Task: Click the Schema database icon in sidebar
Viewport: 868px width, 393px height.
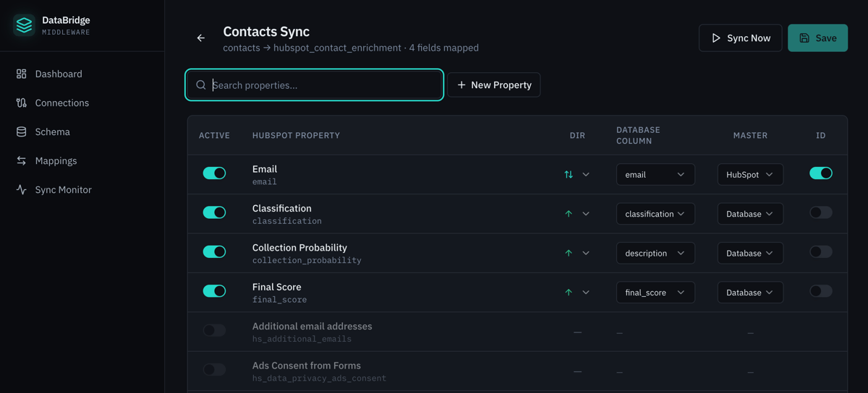Action: point(22,131)
